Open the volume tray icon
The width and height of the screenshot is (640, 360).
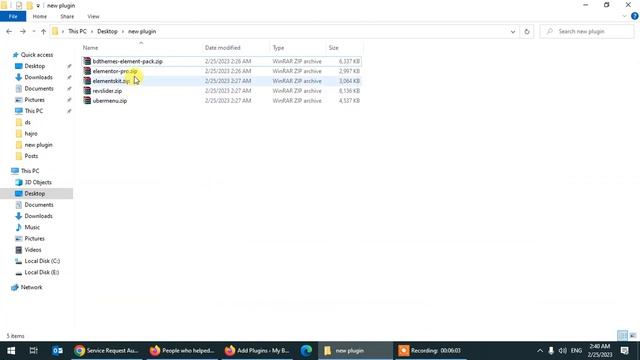click(562, 351)
